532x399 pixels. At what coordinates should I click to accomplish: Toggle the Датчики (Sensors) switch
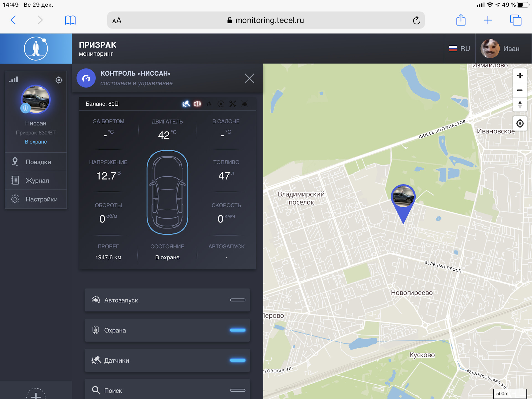[237, 360]
